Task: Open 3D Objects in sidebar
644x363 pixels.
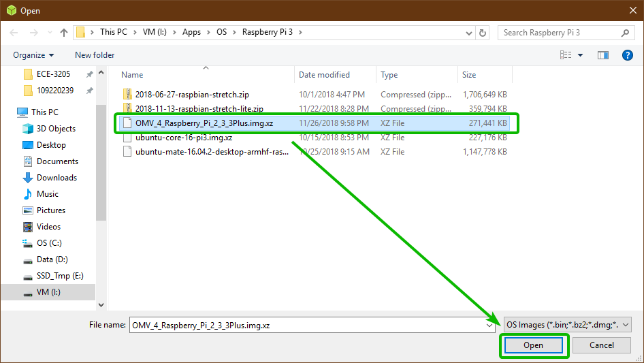Action: point(56,129)
